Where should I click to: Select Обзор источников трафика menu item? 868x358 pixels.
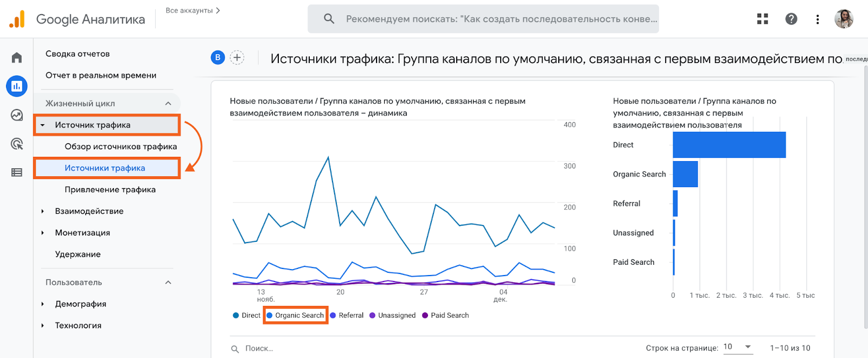[120, 146]
